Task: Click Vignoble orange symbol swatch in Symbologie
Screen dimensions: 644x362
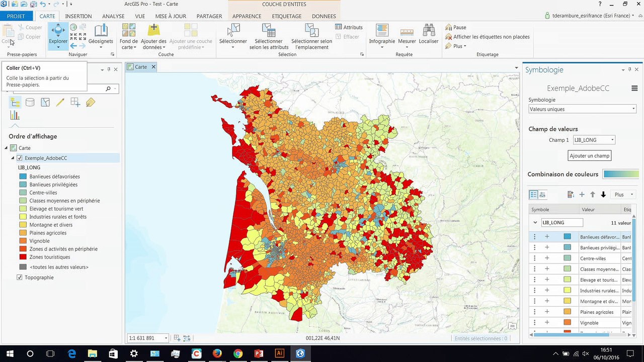Action: [567, 323]
